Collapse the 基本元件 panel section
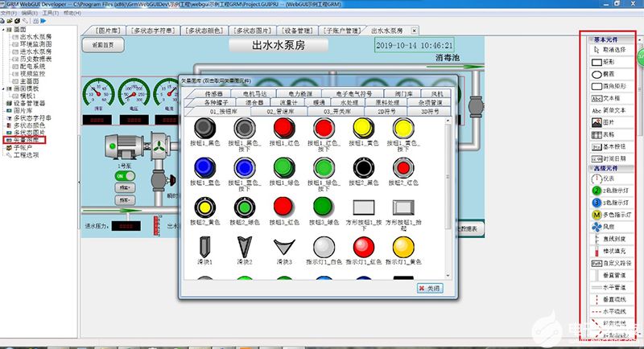 click(x=592, y=39)
